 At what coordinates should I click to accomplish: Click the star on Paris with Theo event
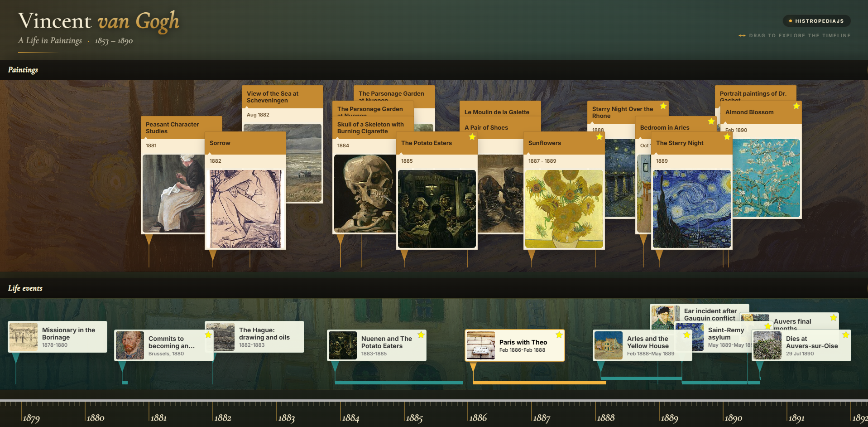pyautogui.click(x=559, y=335)
